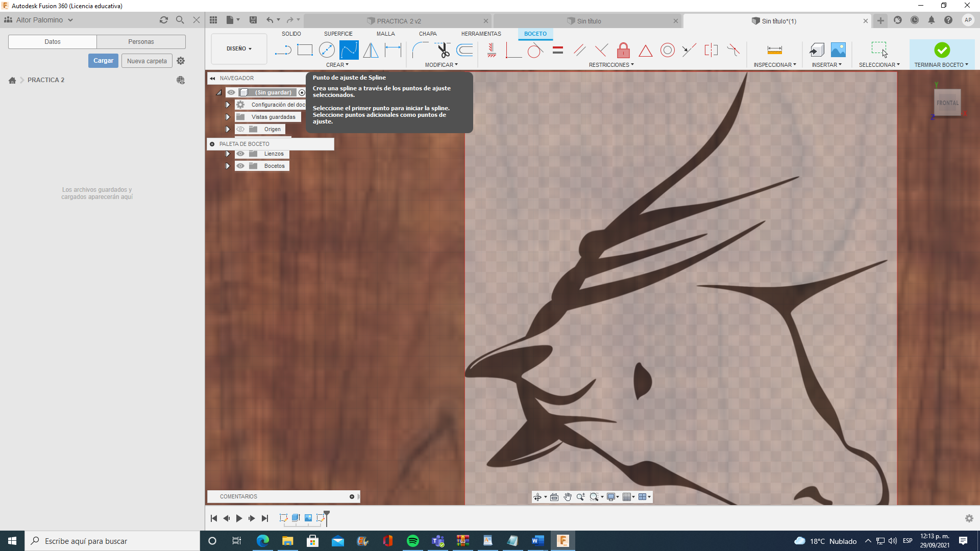Click Insert Derive component icon
The image size is (980, 551).
817,50
